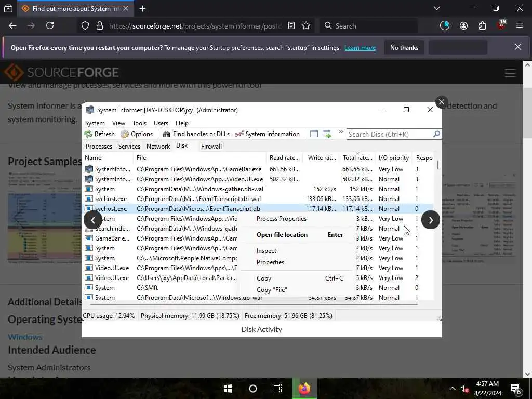Open the Firefox account icon
This screenshot has height=399, width=532.
[x=463, y=26]
